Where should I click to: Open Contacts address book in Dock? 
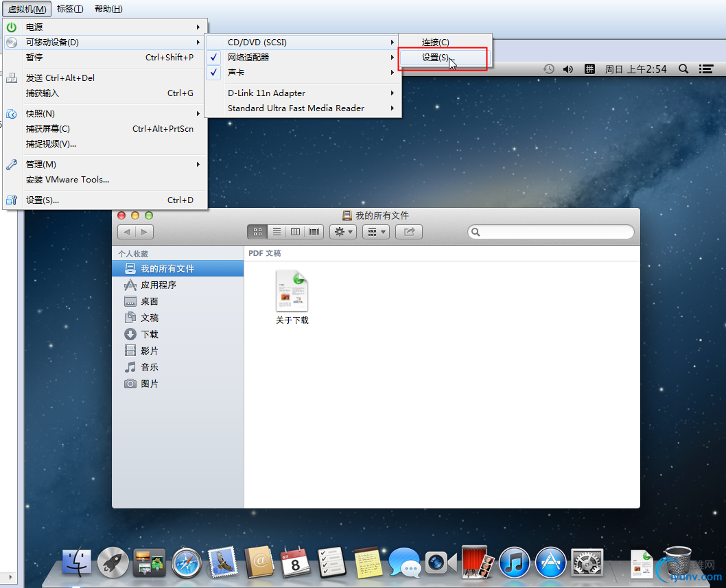[x=259, y=562]
